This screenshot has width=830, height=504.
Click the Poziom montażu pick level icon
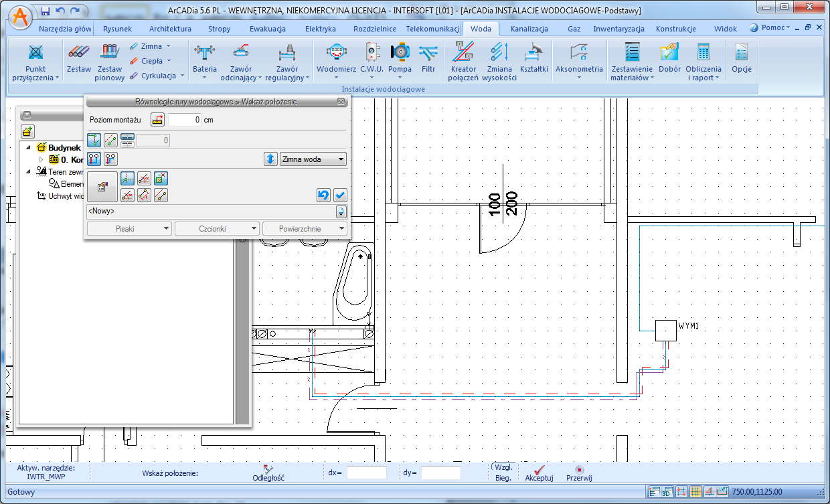click(x=157, y=120)
